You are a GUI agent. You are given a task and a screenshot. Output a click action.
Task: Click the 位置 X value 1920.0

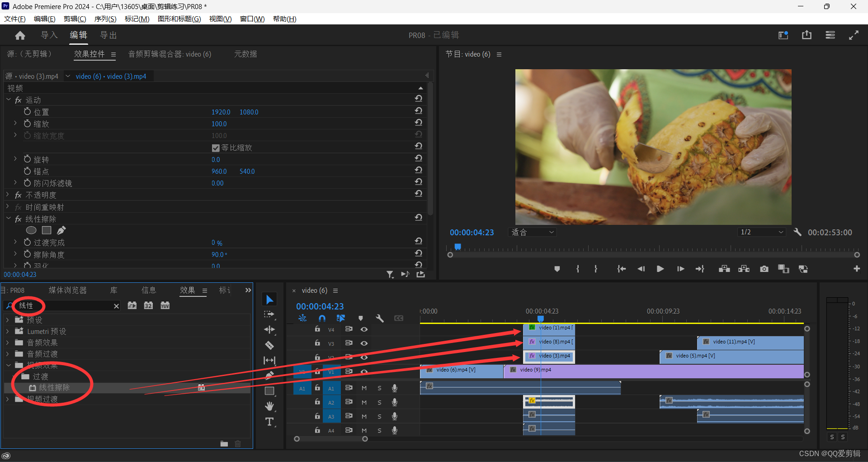click(221, 112)
